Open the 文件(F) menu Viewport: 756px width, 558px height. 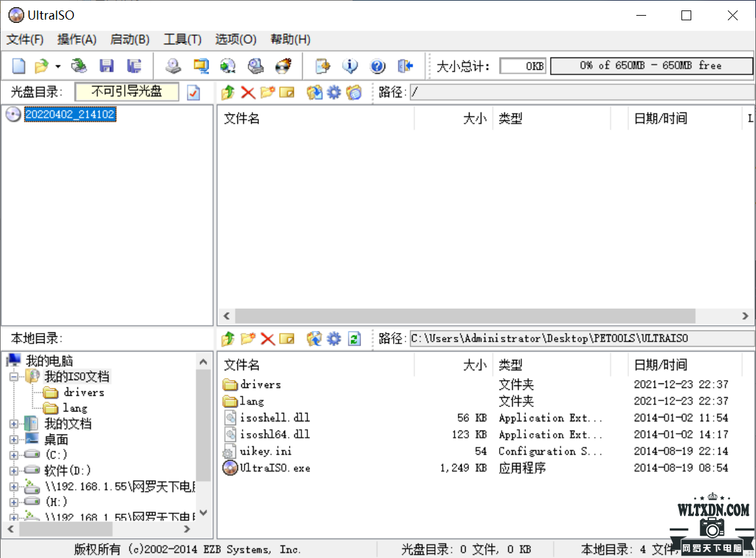tap(25, 39)
